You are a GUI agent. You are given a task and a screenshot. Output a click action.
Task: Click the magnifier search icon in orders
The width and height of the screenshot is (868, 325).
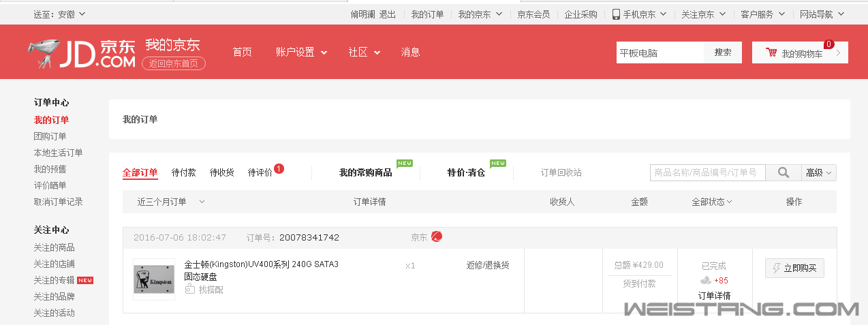pos(784,173)
